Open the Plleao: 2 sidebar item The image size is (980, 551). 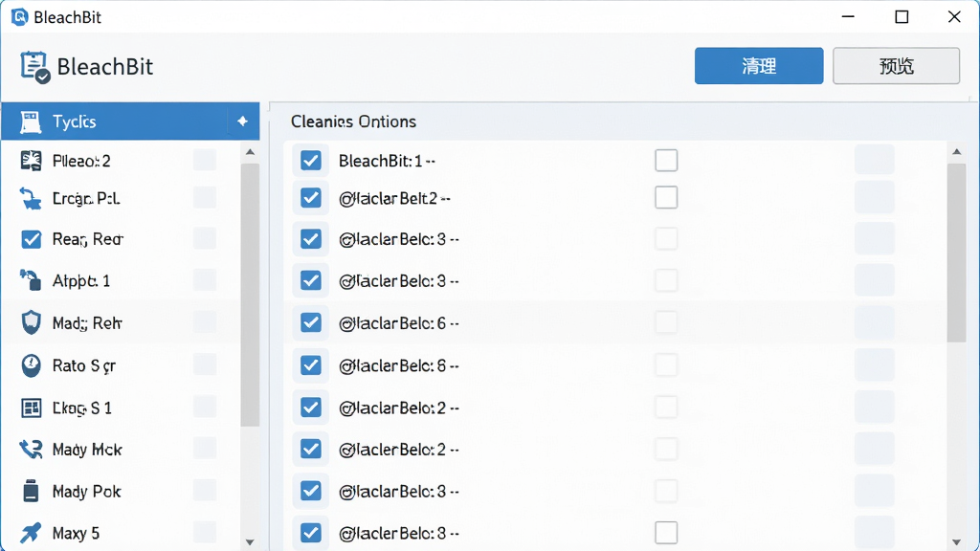[121, 161]
